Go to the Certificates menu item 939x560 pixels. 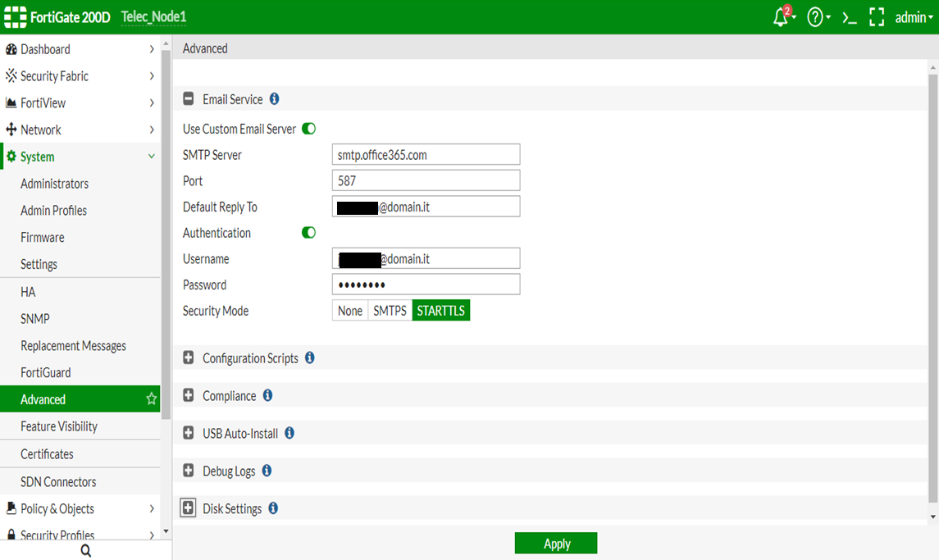[47, 454]
